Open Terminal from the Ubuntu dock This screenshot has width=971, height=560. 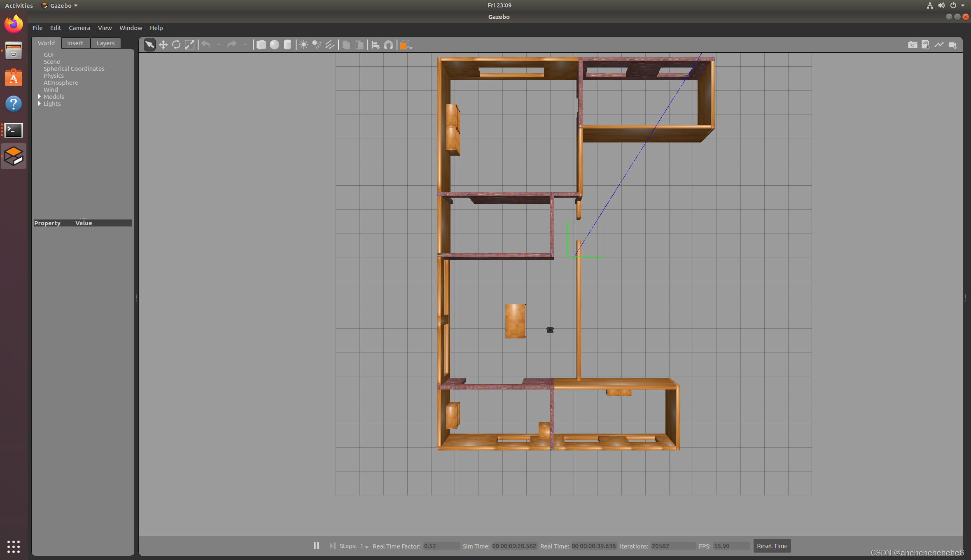click(14, 130)
